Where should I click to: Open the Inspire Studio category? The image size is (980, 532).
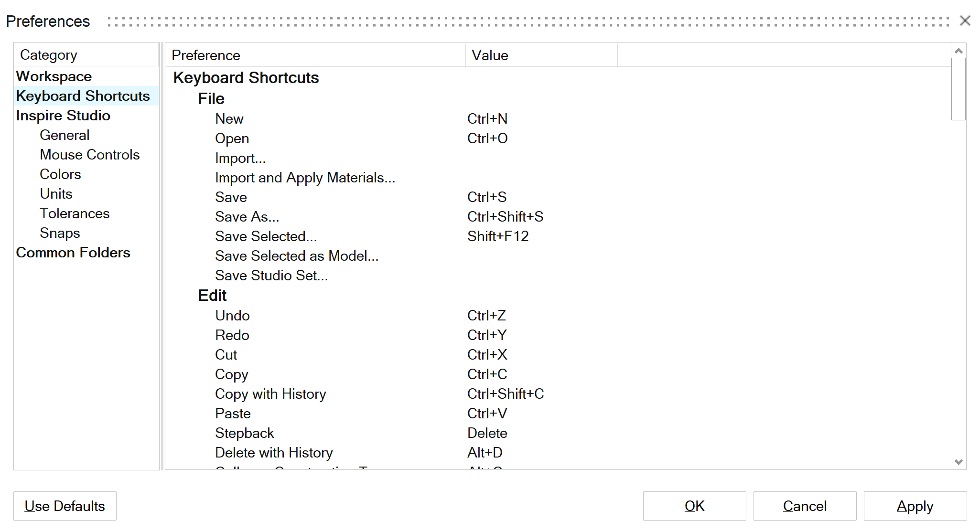tap(63, 116)
